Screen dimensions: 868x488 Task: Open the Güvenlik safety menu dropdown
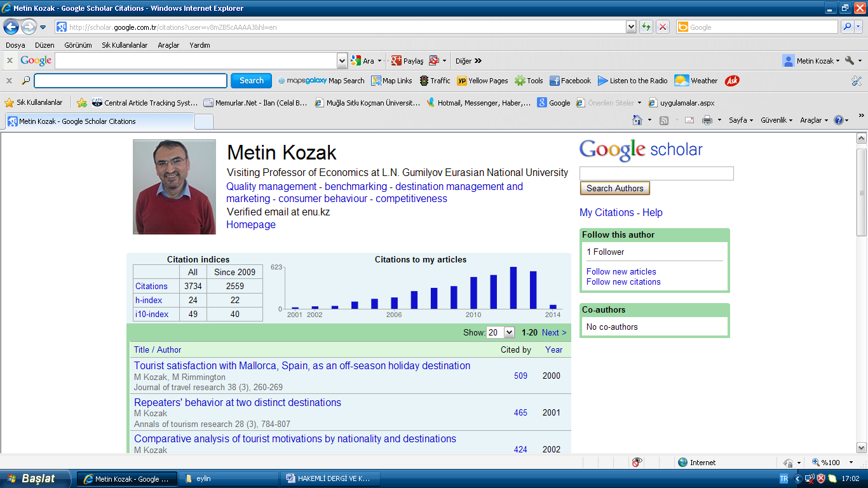pyautogui.click(x=776, y=120)
